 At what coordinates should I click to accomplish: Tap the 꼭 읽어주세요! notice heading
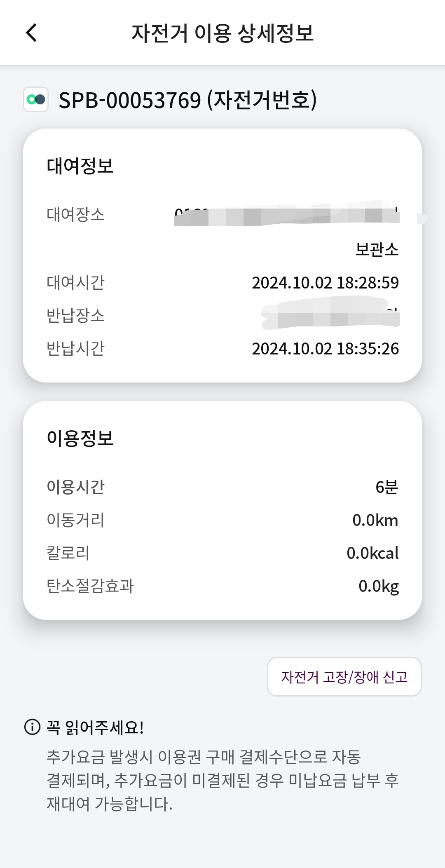[x=95, y=727]
